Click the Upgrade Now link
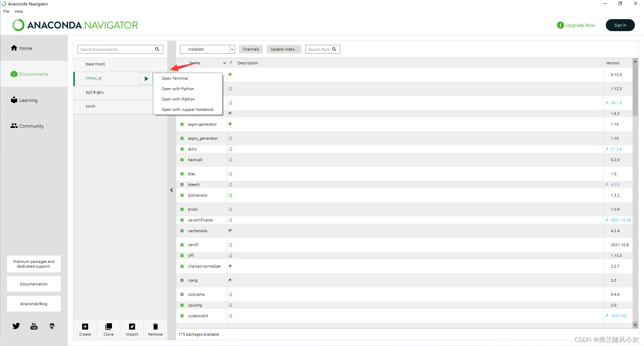Viewport: 644px width, 346px height. 580,25
